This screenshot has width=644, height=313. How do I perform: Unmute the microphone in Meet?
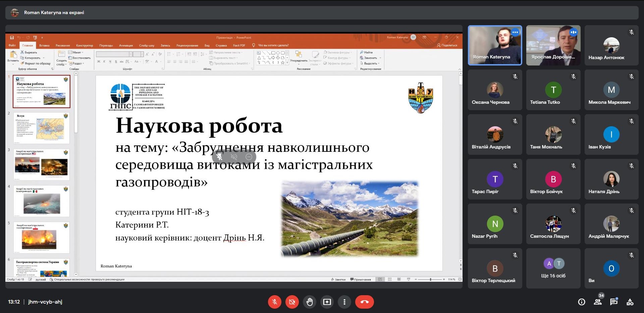[x=275, y=302]
